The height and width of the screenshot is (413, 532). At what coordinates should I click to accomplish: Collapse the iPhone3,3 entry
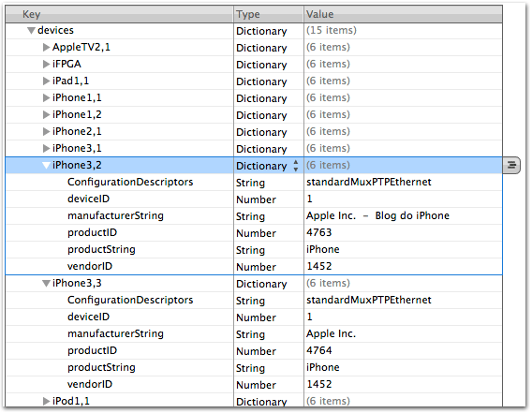(x=46, y=284)
